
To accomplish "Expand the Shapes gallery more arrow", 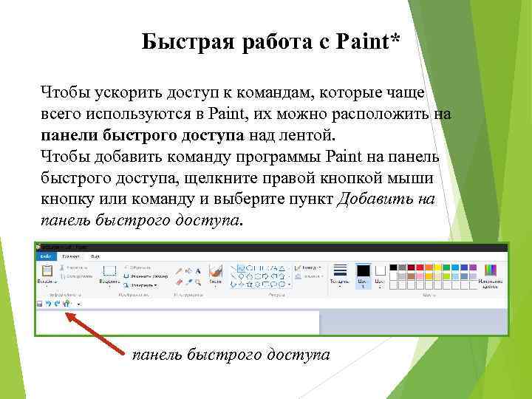I will point(290,284).
